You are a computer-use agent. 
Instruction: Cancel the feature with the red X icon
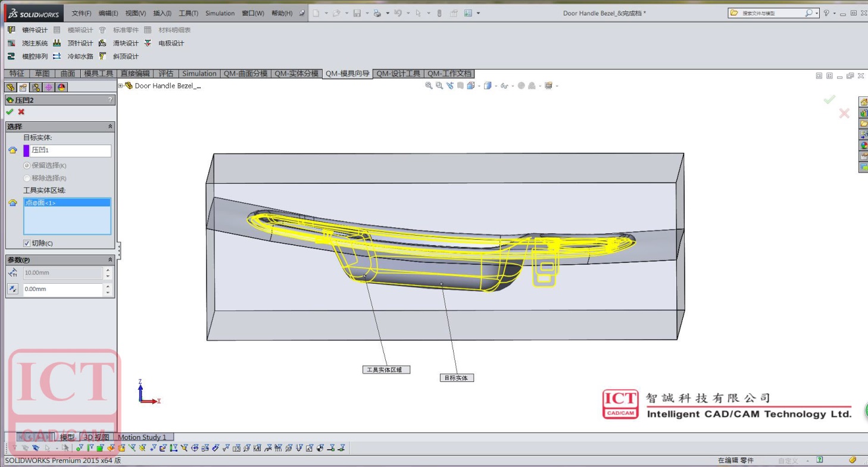[21, 112]
